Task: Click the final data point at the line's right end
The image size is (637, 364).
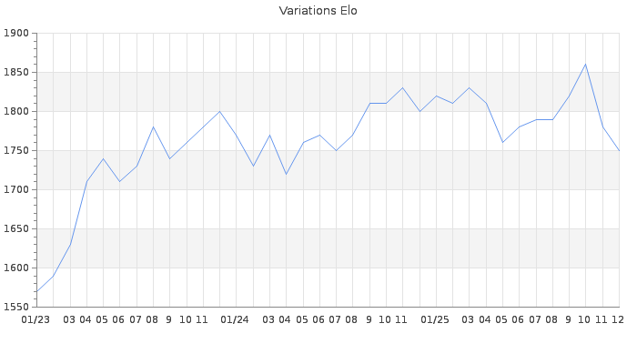Action: pos(619,151)
